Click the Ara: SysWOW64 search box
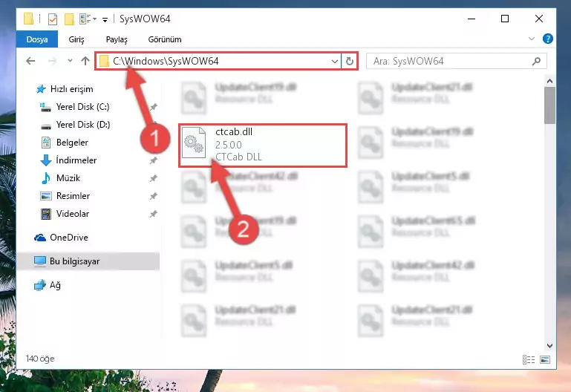Viewport: 571px width, 392px height. coord(456,61)
